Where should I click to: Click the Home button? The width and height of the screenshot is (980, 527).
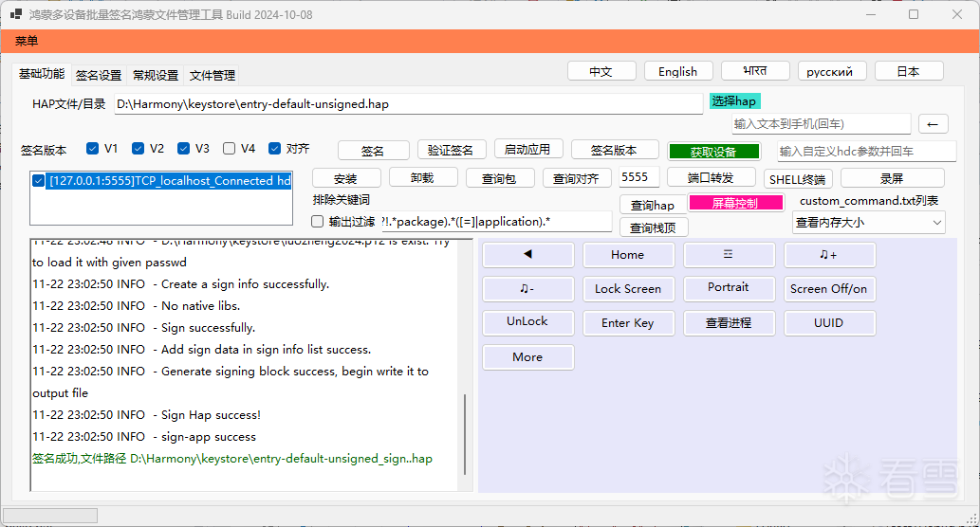(x=628, y=255)
